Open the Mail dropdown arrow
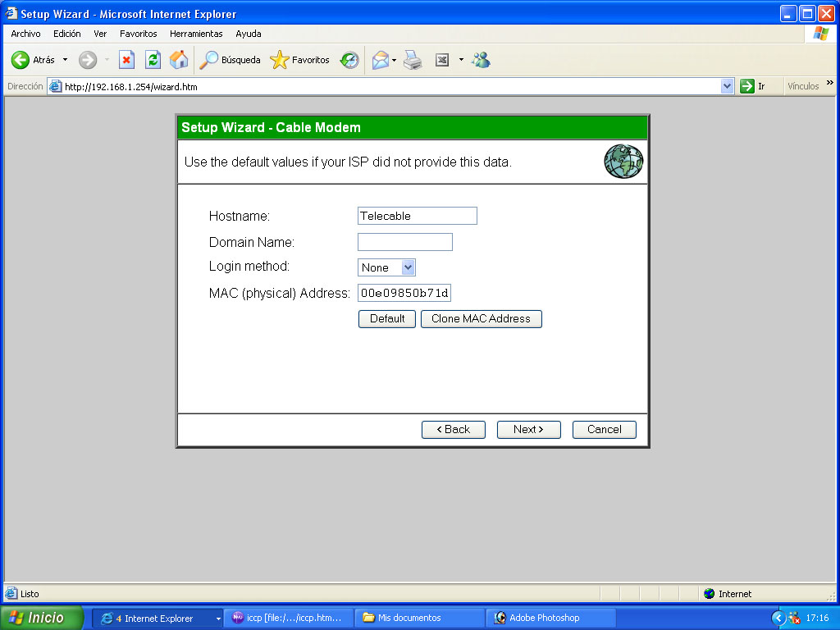Screen dimensions: 840x630 395,60
